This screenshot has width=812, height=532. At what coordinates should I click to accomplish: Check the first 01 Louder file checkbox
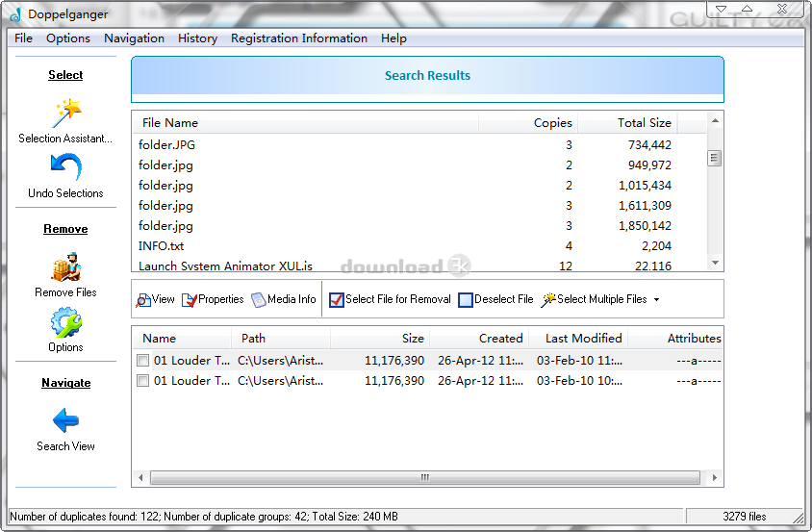pos(143,360)
